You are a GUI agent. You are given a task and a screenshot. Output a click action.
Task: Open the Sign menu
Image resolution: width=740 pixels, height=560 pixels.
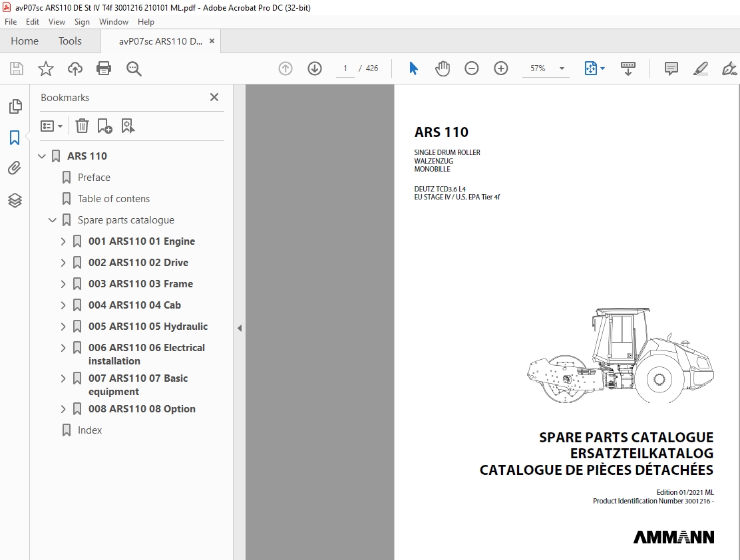(x=82, y=22)
